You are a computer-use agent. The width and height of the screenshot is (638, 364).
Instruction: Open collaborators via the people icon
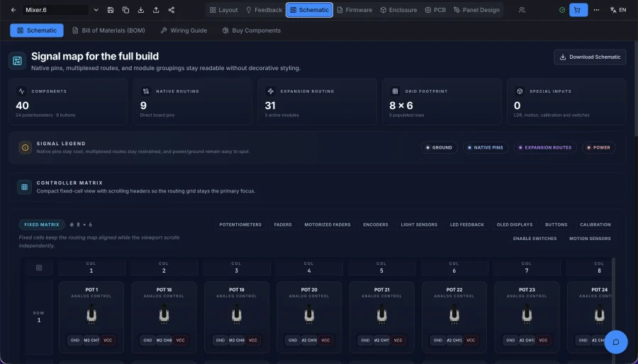point(522,10)
